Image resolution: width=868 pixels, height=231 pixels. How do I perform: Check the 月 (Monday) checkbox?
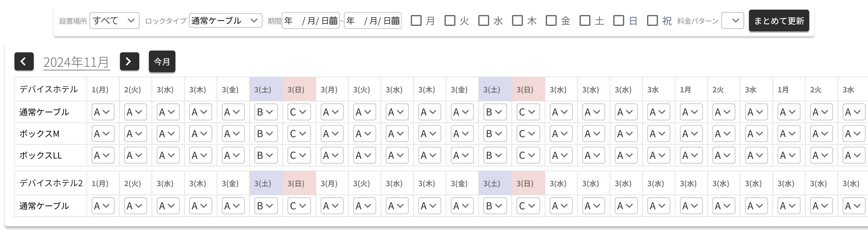coord(416,21)
